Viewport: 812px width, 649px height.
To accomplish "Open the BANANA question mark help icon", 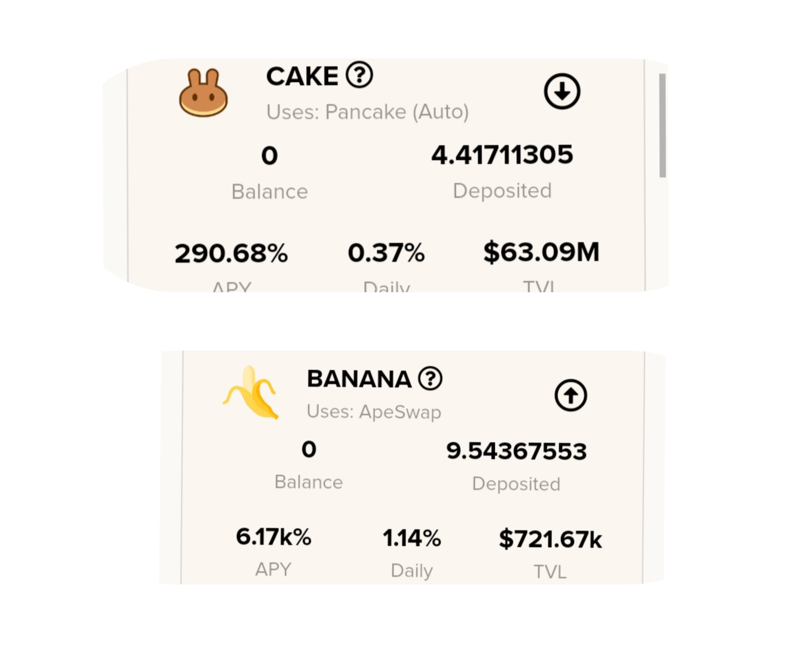I will [x=430, y=378].
